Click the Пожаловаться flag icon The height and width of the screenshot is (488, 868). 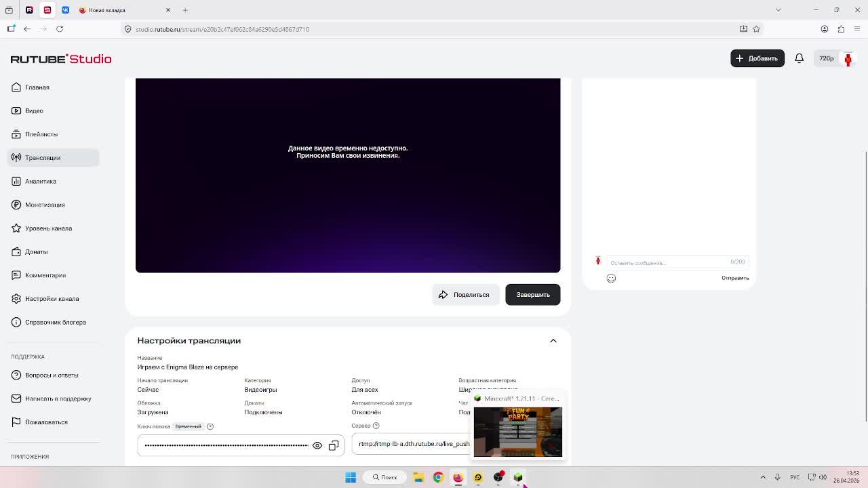point(16,422)
